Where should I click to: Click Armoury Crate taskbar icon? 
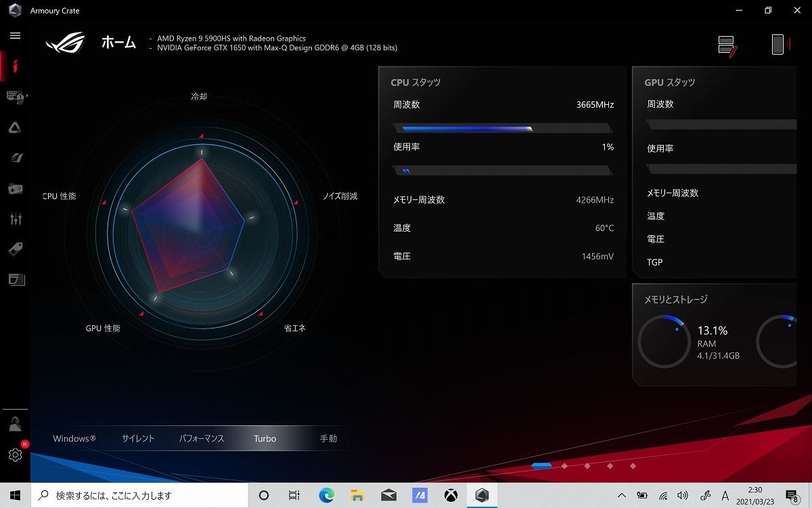point(482,495)
